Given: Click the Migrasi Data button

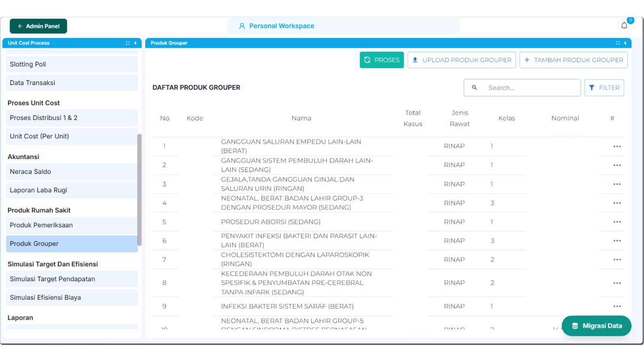Looking at the screenshot, I should (597, 326).
